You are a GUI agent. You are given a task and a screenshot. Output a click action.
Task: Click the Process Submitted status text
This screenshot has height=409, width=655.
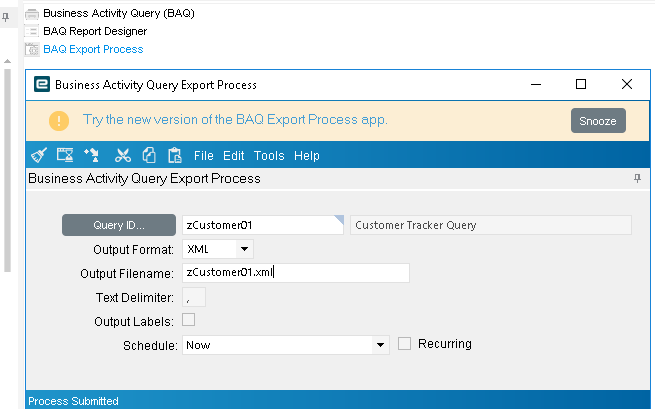(73, 401)
